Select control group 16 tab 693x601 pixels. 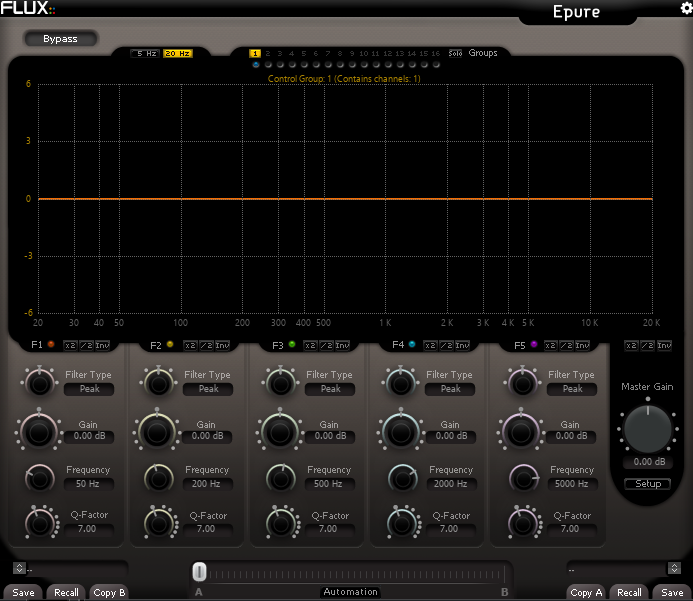coord(436,53)
